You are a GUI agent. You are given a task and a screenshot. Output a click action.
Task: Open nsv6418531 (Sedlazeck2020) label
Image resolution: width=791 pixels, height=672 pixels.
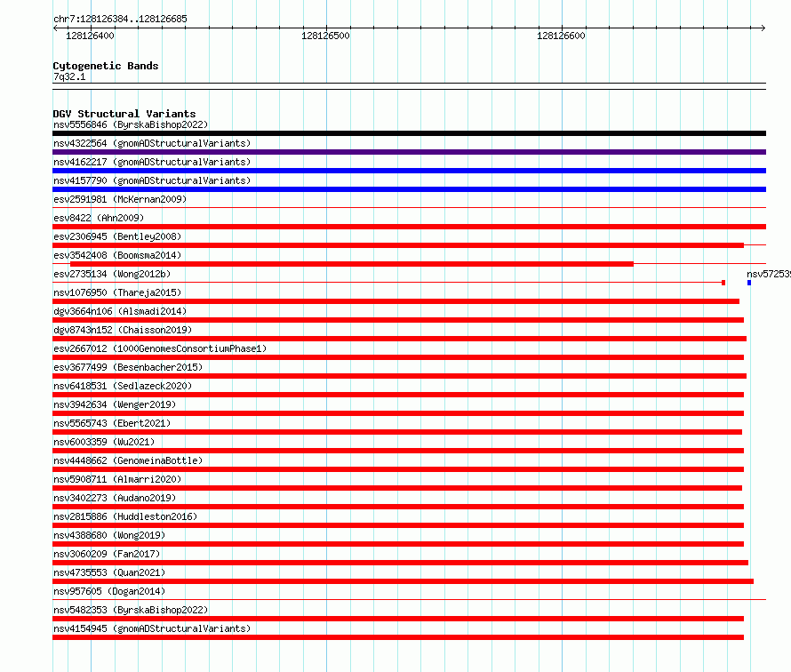pyautogui.click(x=123, y=386)
